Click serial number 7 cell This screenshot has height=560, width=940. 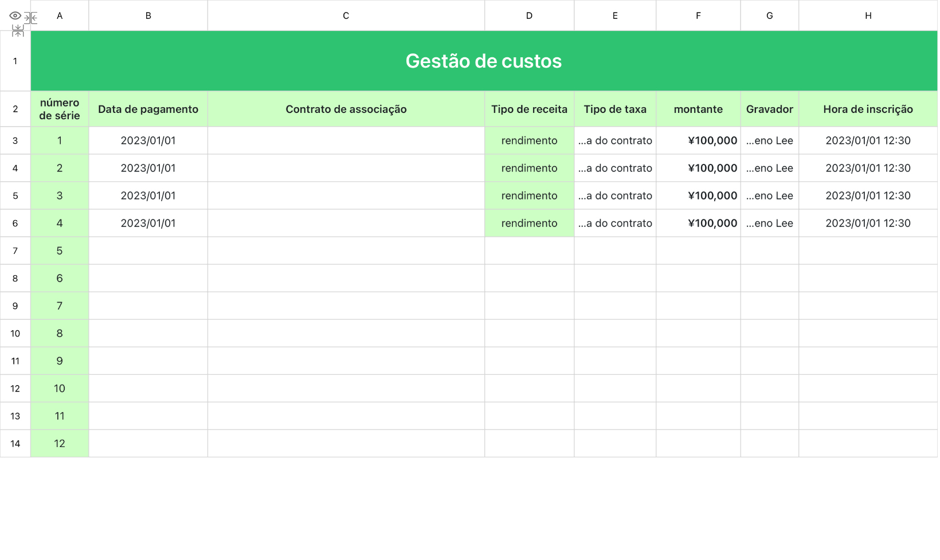(60, 306)
